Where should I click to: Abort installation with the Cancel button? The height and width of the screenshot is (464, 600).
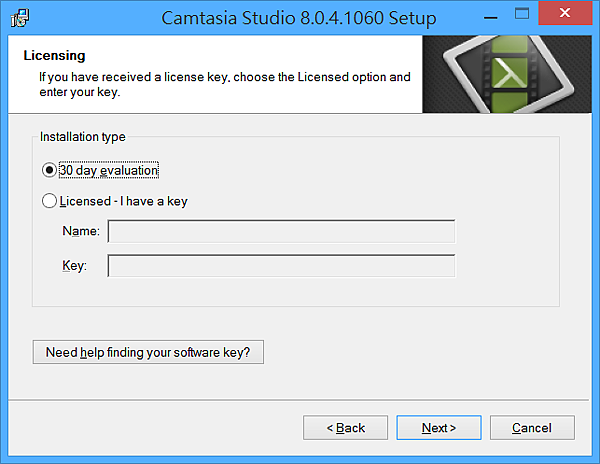(532, 428)
